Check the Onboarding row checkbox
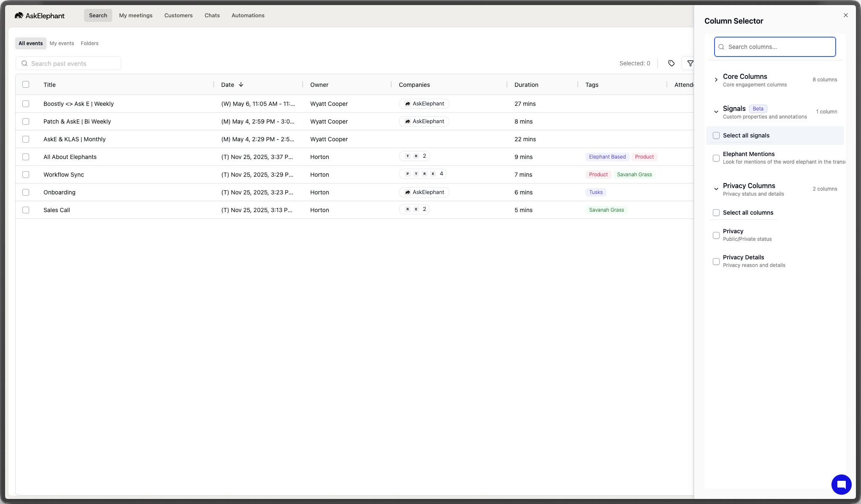861x504 pixels. [x=26, y=192]
